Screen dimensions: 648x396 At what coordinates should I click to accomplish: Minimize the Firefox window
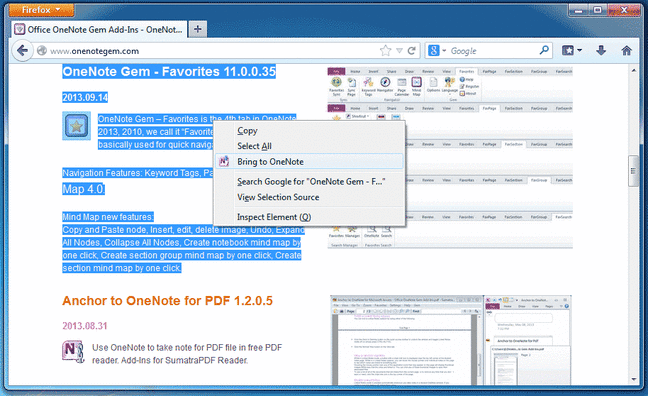[x=579, y=10]
